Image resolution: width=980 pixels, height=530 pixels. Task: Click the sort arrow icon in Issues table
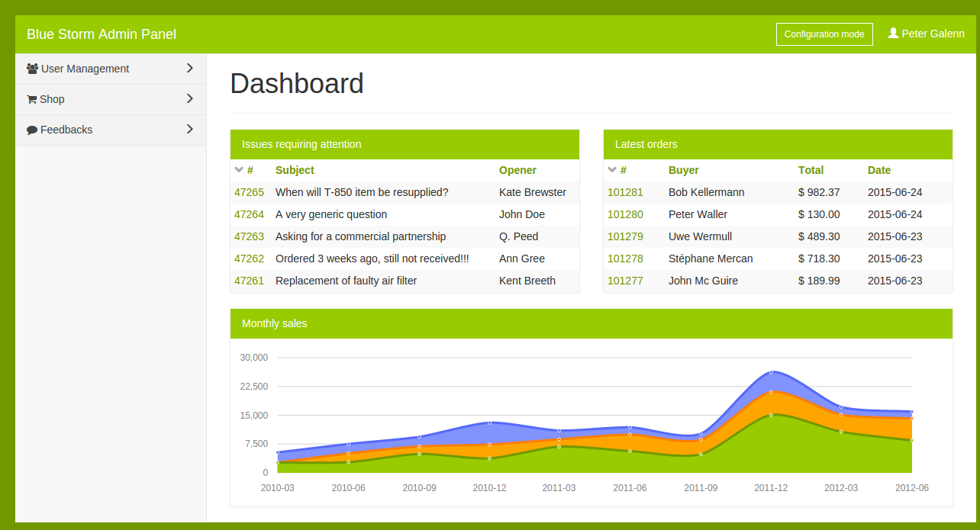(x=239, y=170)
